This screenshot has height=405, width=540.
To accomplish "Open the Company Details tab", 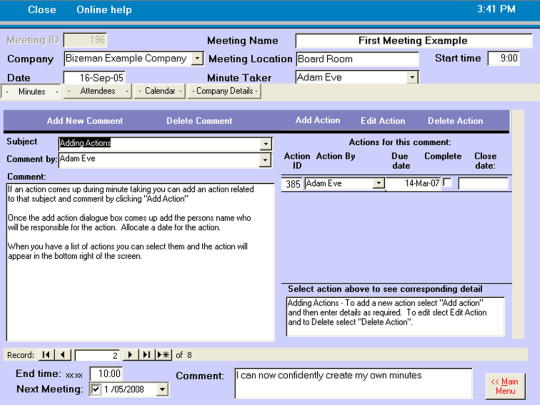I will pos(225,91).
